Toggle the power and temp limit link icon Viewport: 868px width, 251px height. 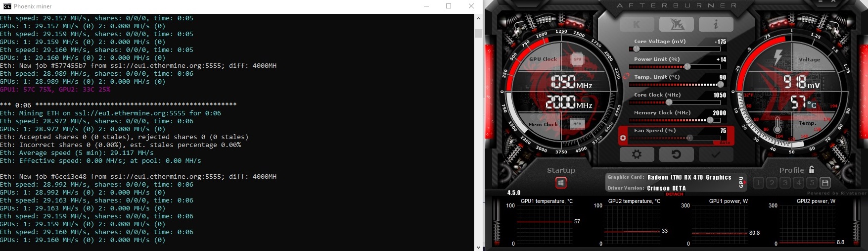coord(626,77)
